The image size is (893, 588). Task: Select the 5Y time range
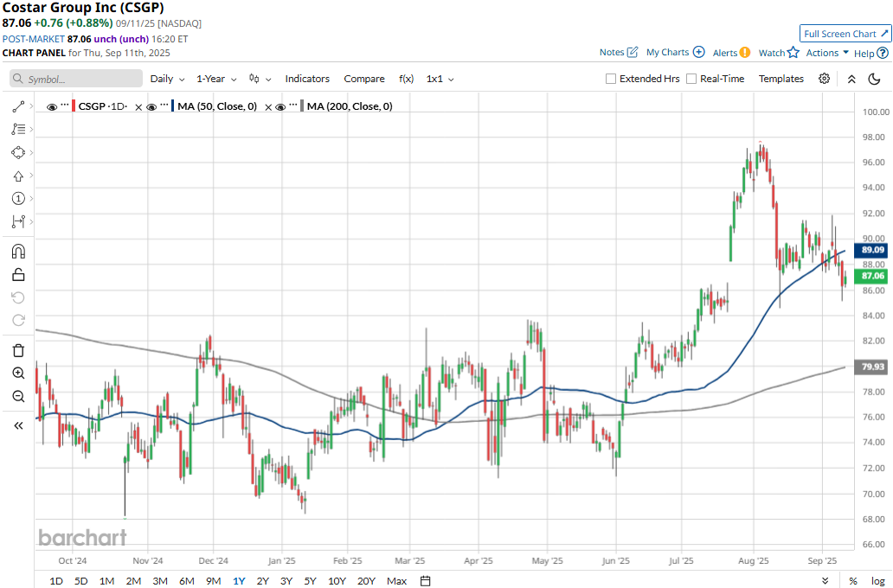[x=310, y=580]
